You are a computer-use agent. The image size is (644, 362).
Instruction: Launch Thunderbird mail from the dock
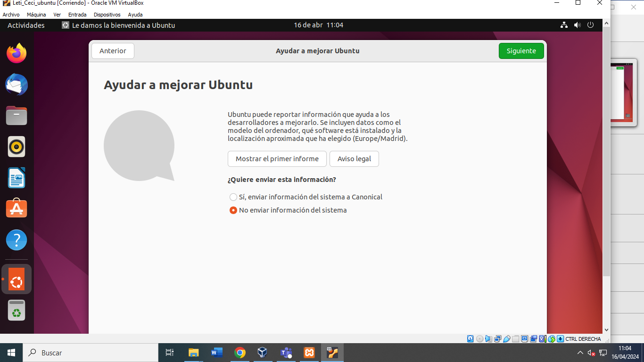(x=17, y=85)
